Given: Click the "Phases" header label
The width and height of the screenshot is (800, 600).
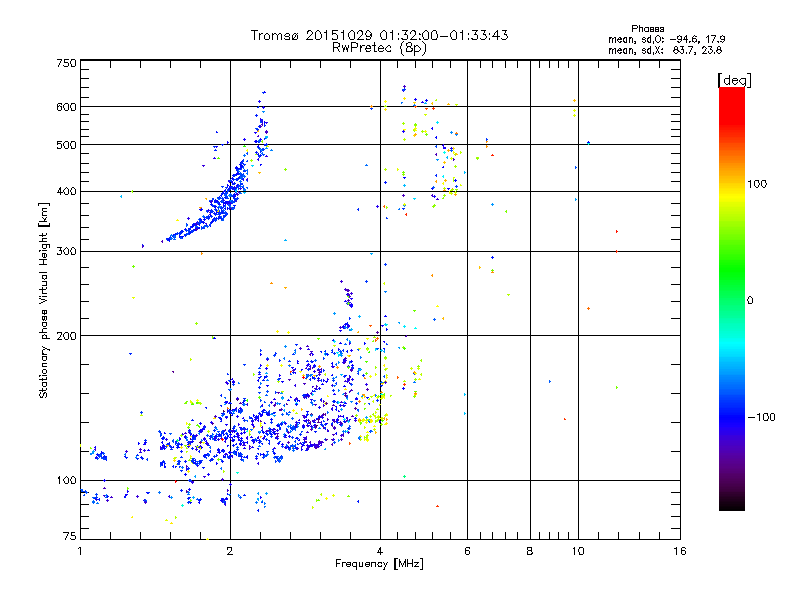Looking at the screenshot, I should point(647,29).
